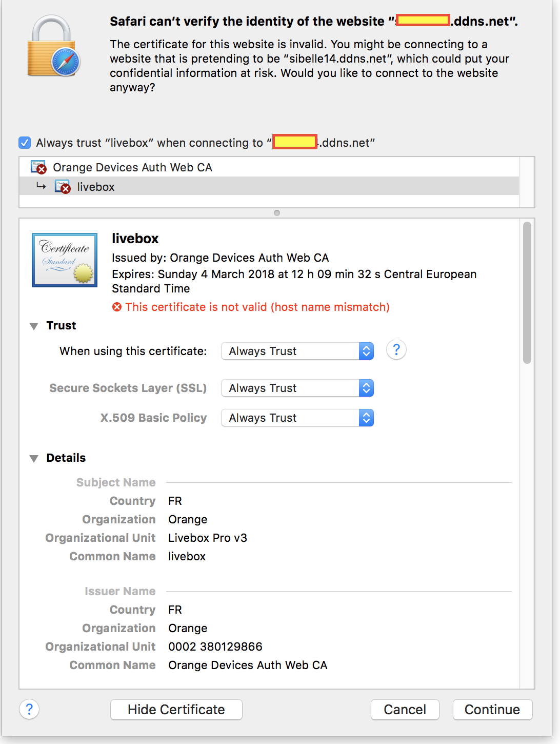Collapse the Details section disclosure triangle

34,458
